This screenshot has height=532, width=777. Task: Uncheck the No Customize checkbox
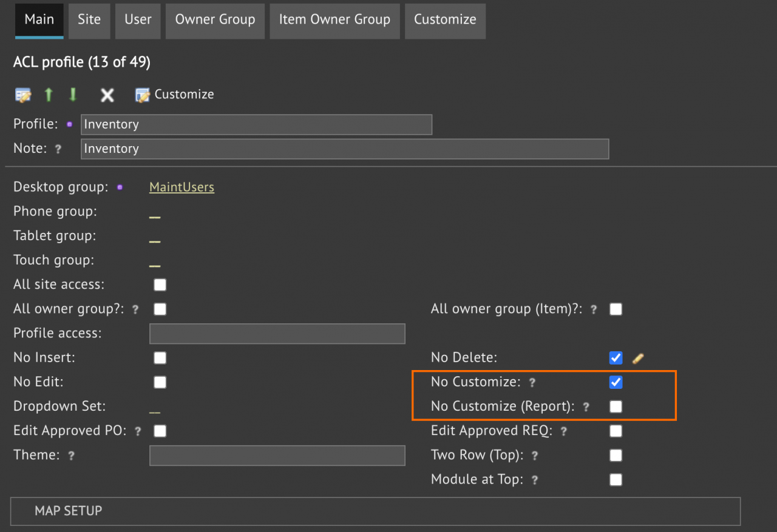coord(616,382)
